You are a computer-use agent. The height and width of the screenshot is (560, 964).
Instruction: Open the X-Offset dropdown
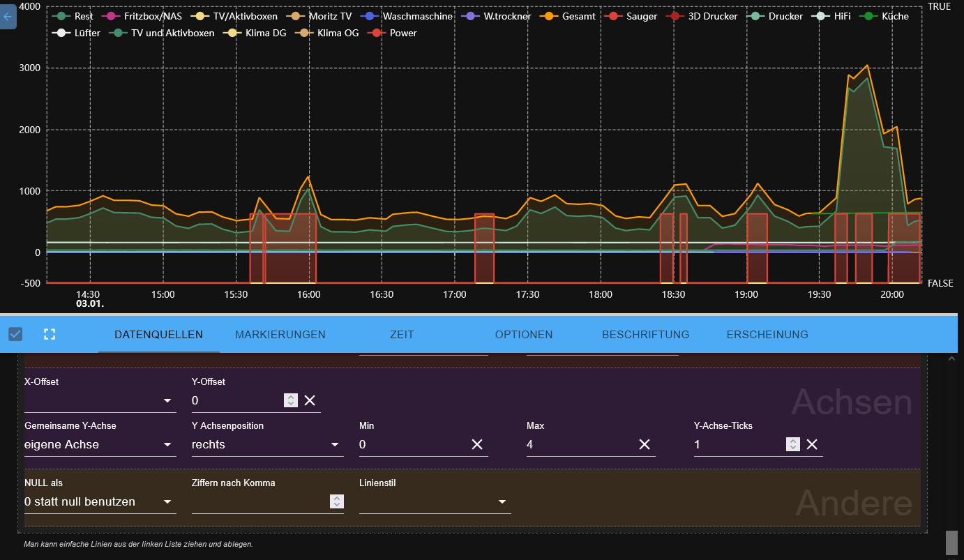click(x=100, y=400)
